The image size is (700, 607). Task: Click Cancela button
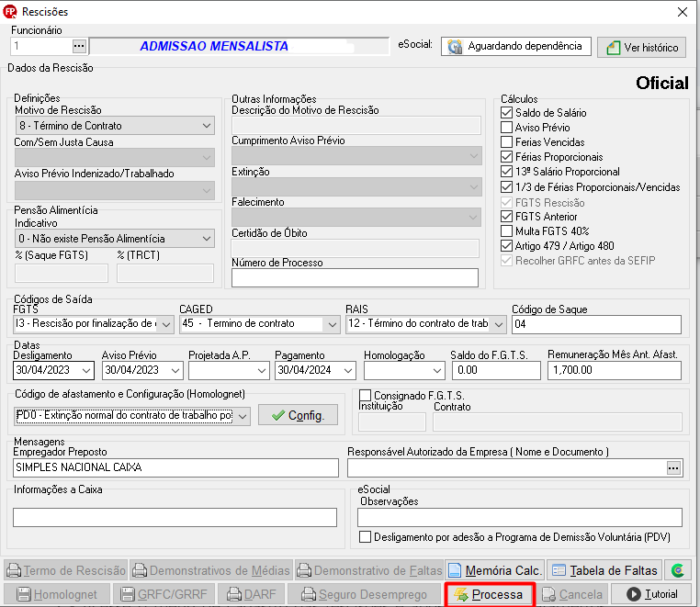(572, 594)
